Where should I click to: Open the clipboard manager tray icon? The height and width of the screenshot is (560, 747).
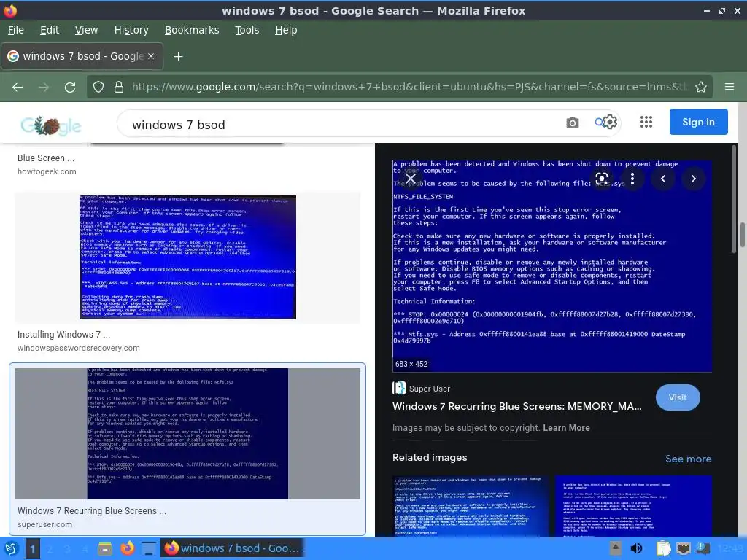[x=663, y=548]
